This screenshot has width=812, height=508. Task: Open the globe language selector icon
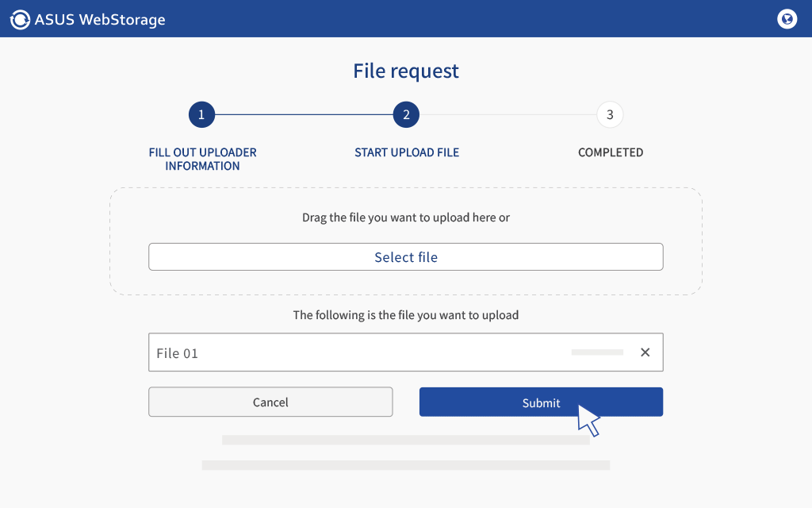pos(787,19)
